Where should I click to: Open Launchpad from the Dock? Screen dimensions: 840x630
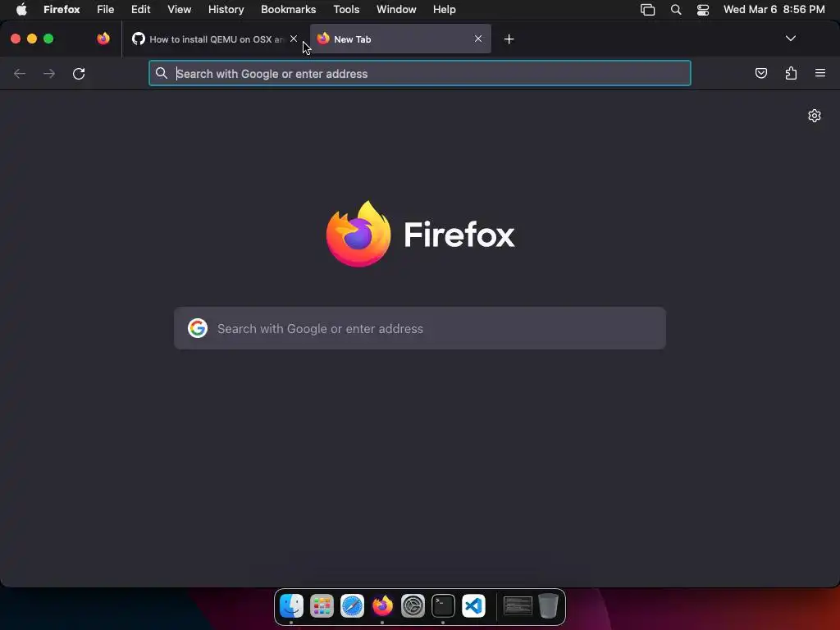(x=322, y=606)
